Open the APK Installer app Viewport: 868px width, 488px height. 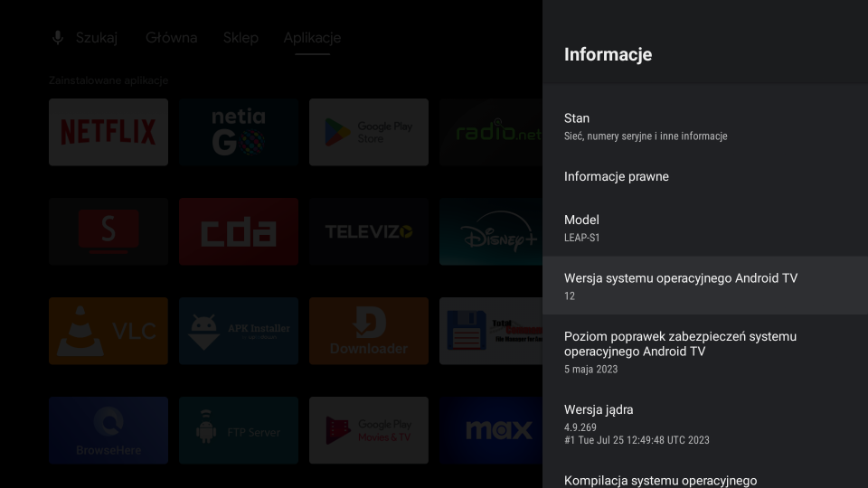pos(239,331)
